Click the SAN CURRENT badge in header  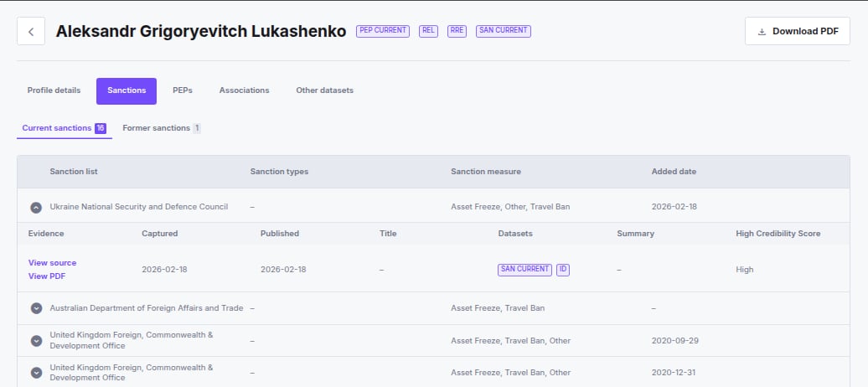(504, 31)
